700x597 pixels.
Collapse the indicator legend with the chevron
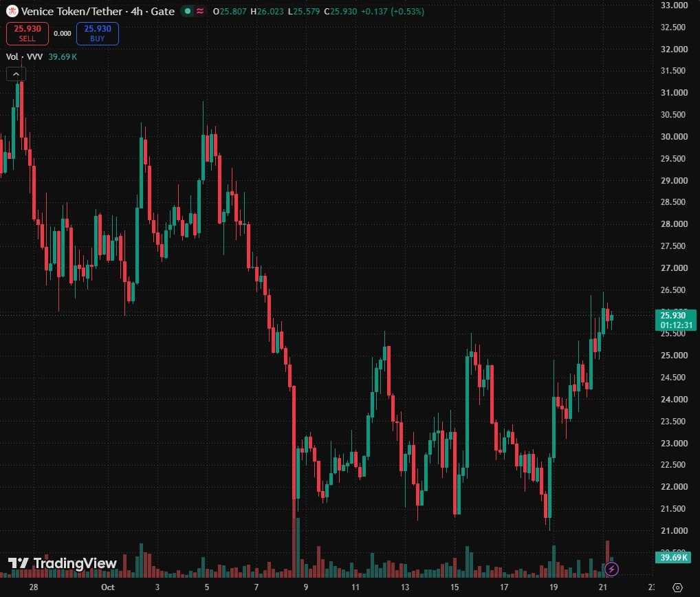click(x=16, y=74)
